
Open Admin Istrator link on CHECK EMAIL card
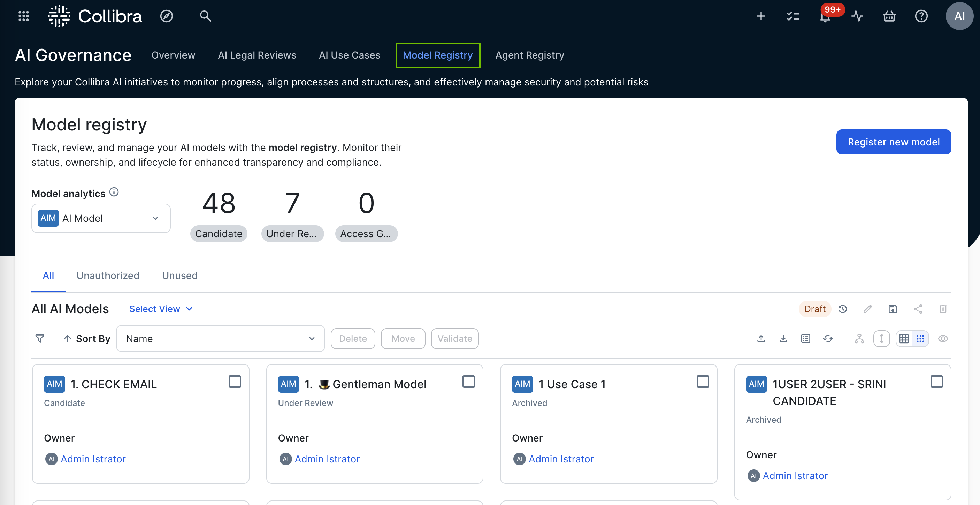[93, 459]
